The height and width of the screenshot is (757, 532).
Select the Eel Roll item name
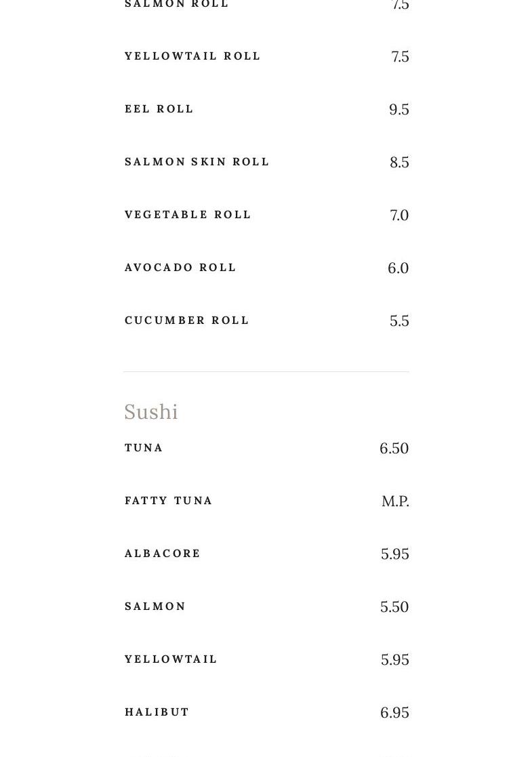coord(159,109)
